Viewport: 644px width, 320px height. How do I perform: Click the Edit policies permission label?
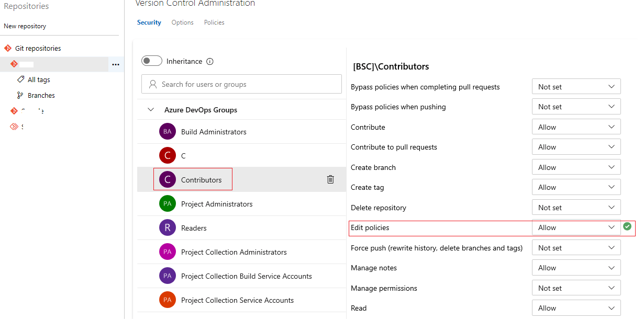pyautogui.click(x=370, y=227)
